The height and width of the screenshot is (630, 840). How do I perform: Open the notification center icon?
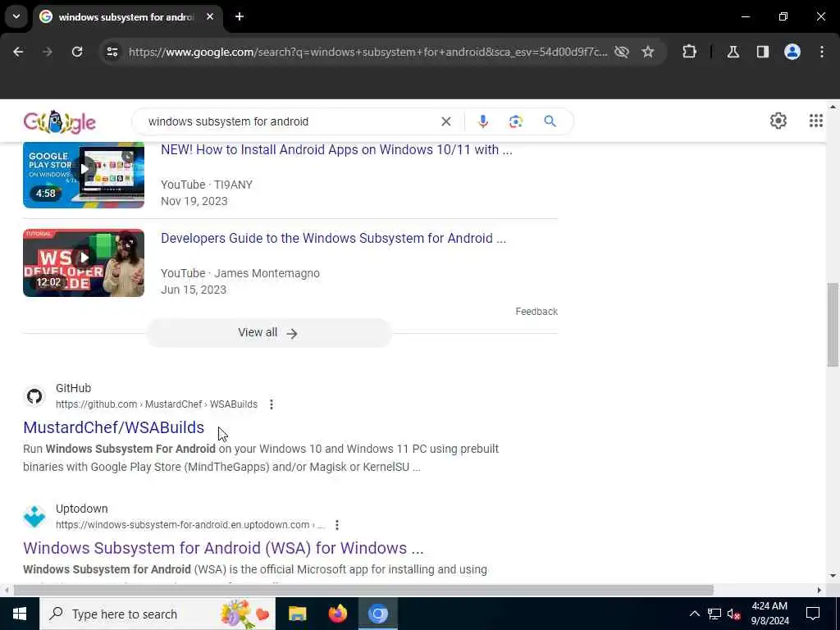pyautogui.click(x=813, y=614)
